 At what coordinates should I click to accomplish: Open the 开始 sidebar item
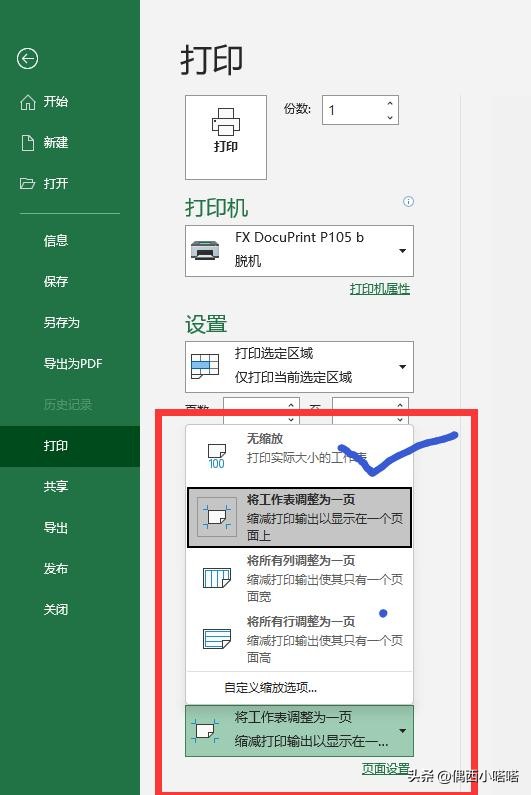pyautogui.click(x=70, y=102)
